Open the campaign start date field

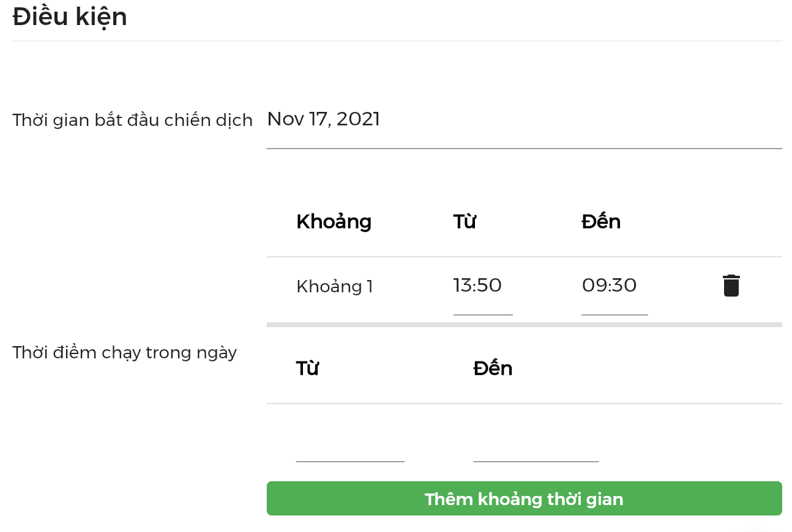(x=524, y=120)
